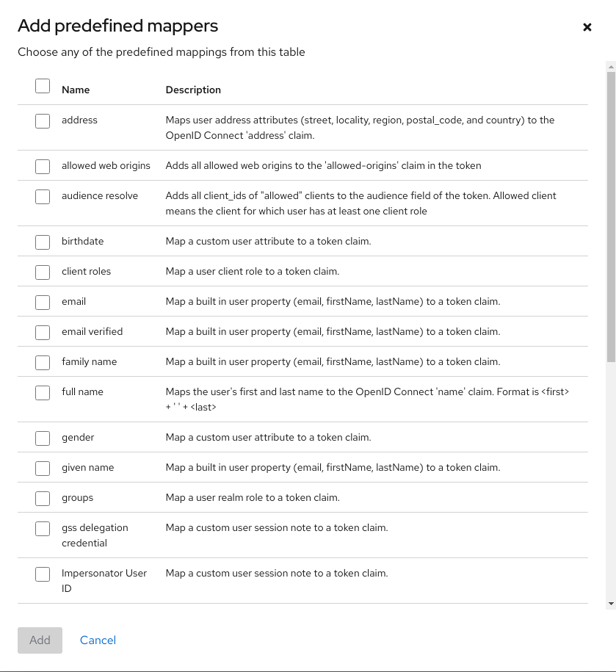This screenshot has width=616, height=672.
Task: Close the Add predefined mappers dialog
Action: pyautogui.click(x=587, y=26)
